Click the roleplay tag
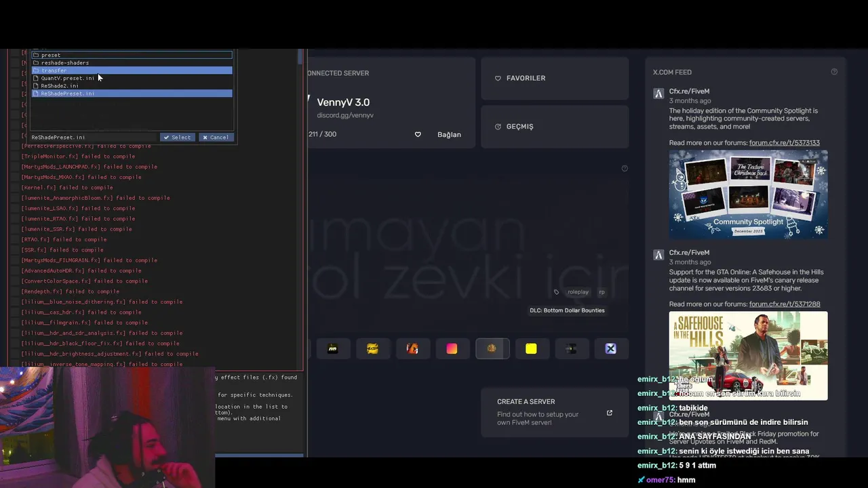This screenshot has height=488, width=868. click(578, 292)
